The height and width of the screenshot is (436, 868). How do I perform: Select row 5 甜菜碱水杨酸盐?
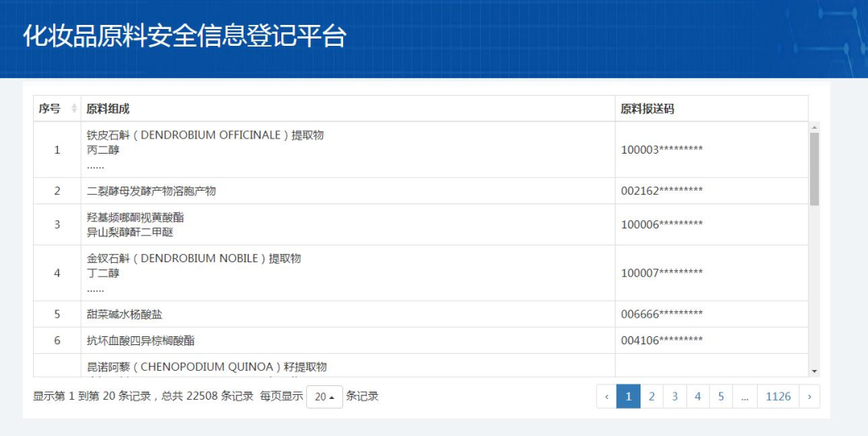pos(420,314)
